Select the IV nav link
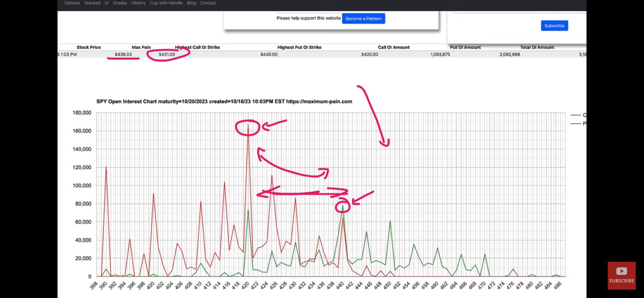This screenshot has width=644, height=298. click(x=107, y=3)
